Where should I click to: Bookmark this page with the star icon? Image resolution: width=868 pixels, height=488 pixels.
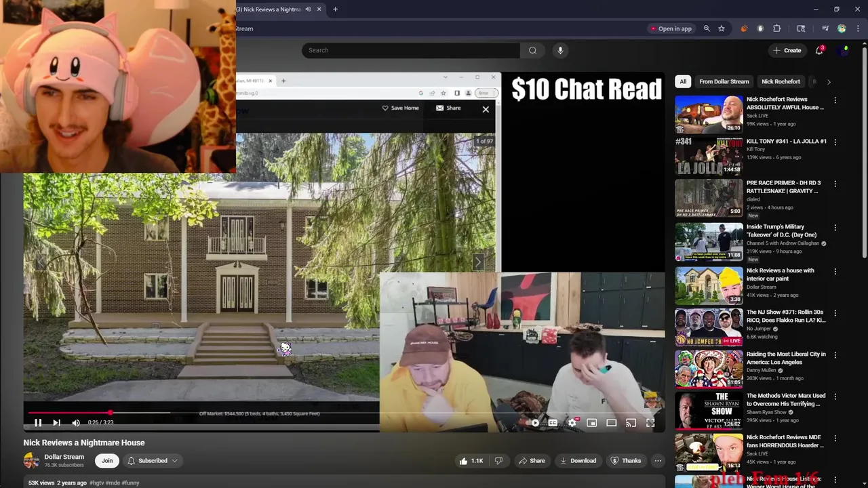coord(722,28)
